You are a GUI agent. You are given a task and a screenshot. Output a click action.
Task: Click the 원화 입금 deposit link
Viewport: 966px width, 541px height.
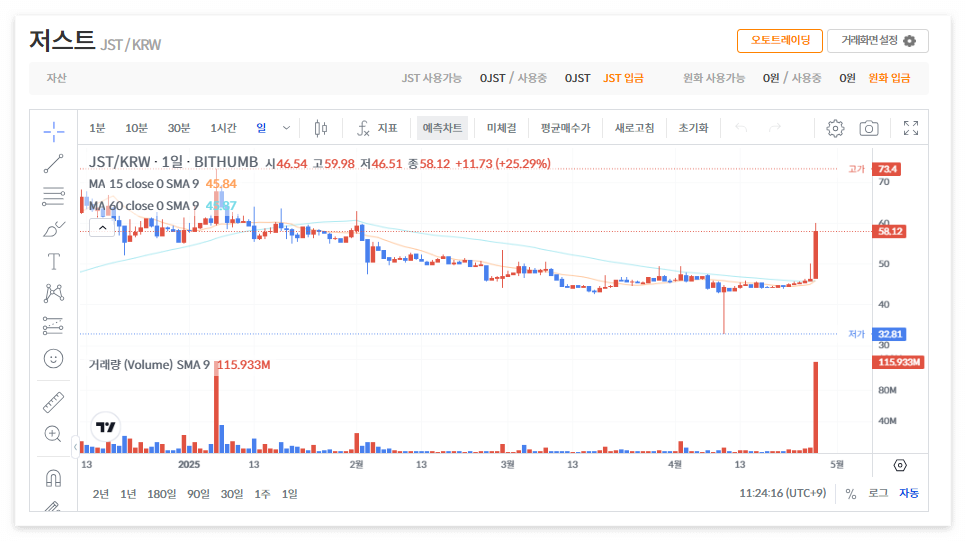889,78
